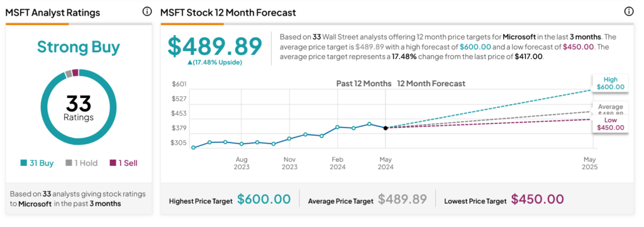The width and height of the screenshot is (644, 227).
Task: Select the 'Past 12 Months' chart label
Action: [x=364, y=84]
